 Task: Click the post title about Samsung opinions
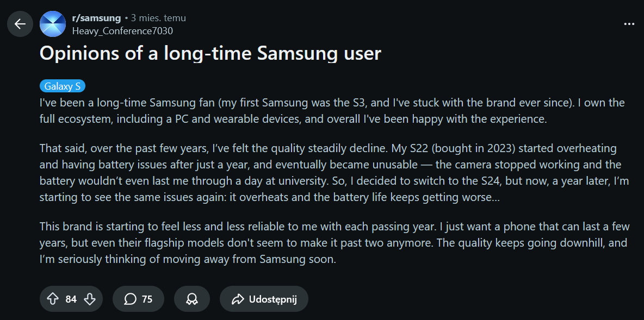(210, 54)
